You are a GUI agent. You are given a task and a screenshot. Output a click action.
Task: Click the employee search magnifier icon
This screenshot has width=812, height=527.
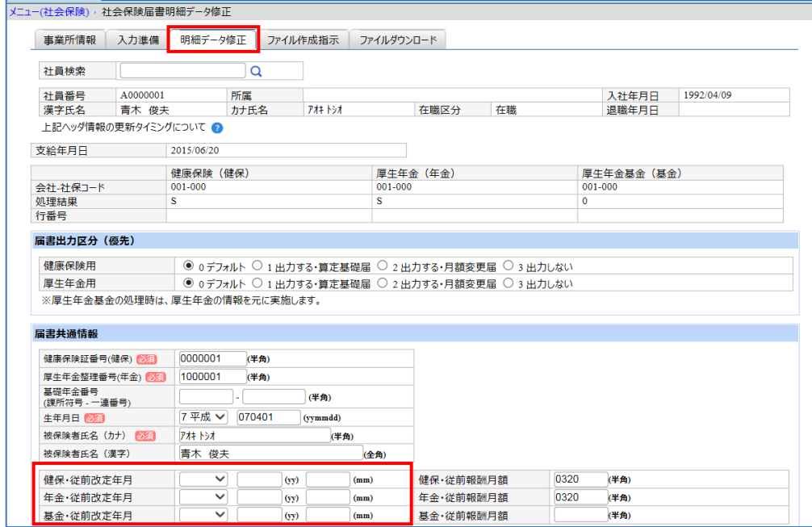pos(256,72)
